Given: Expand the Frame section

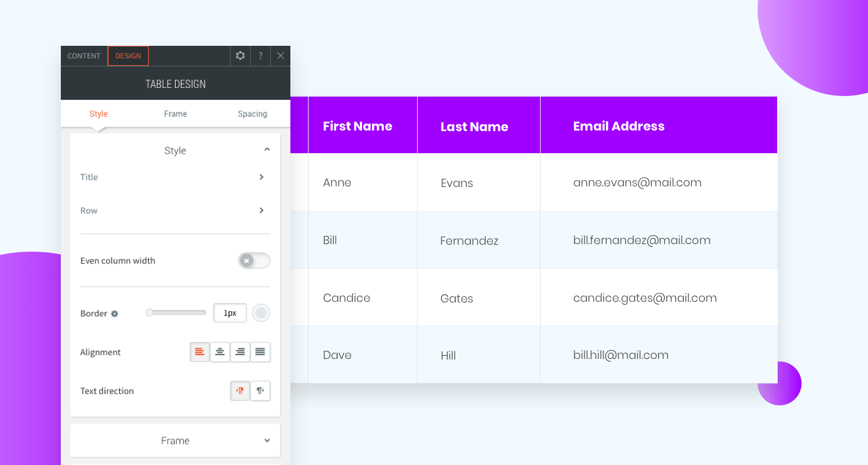Looking at the screenshot, I should click(175, 441).
